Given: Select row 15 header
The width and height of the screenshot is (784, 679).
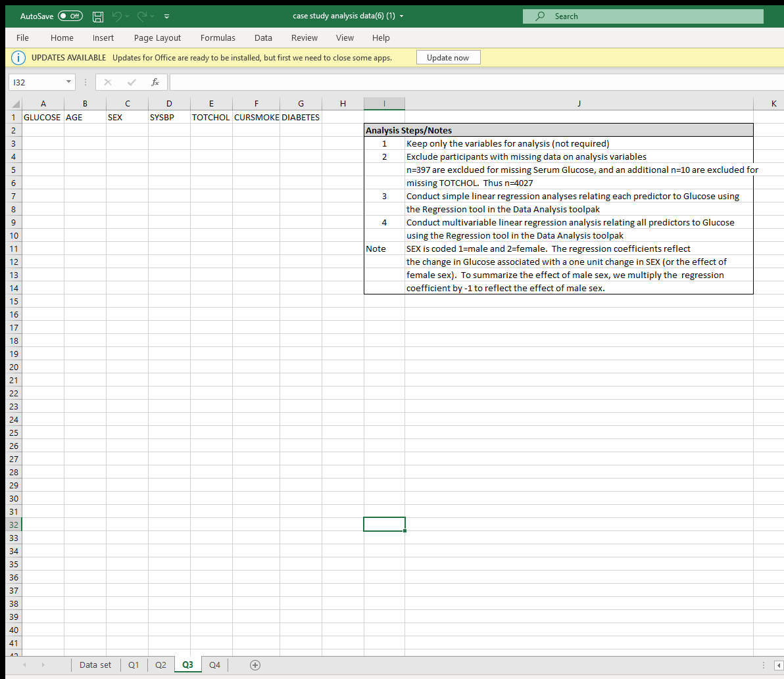Looking at the screenshot, I should click(14, 301).
